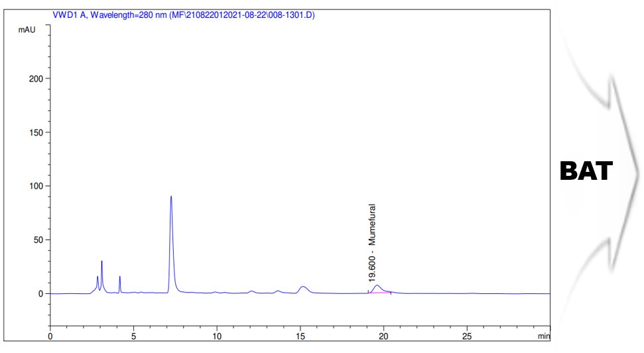Click the rotated "19.600 - Mumefural" peak label

(373, 247)
